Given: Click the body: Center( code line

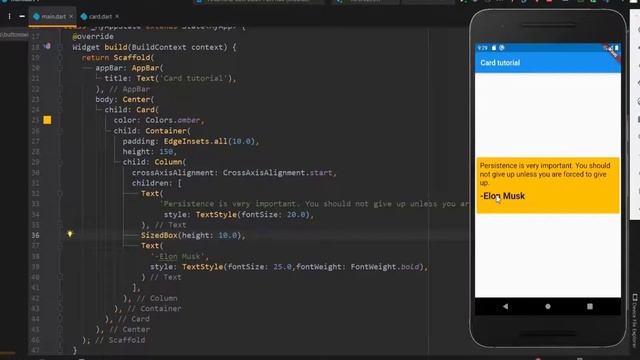Looking at the screenshot, I should click(124, 100).
